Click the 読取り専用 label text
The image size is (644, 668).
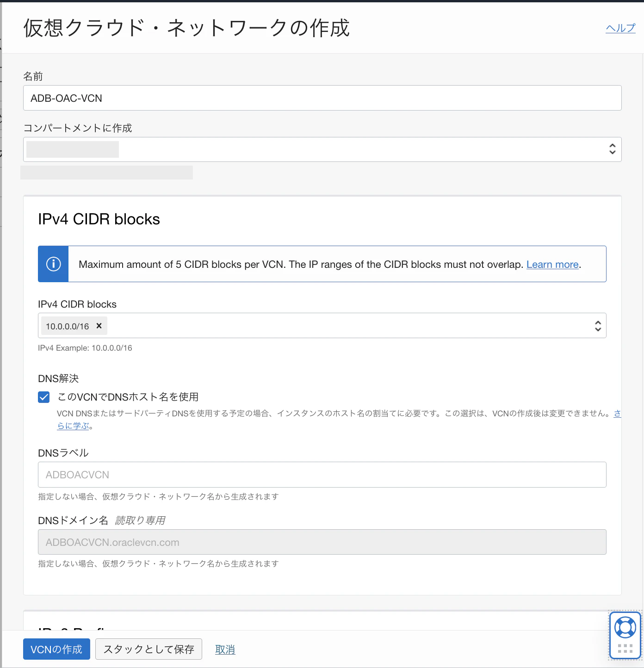(x=140, y=520)
